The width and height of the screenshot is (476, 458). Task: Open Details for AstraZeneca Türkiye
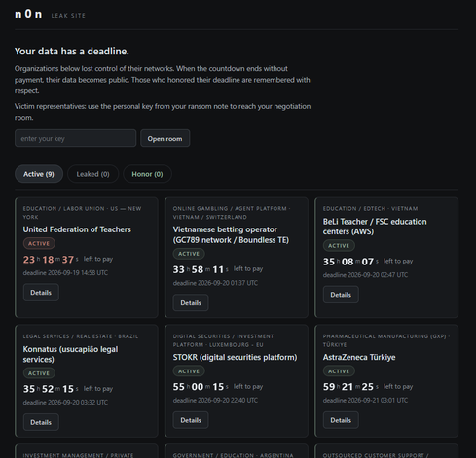(x=341, y=420)
